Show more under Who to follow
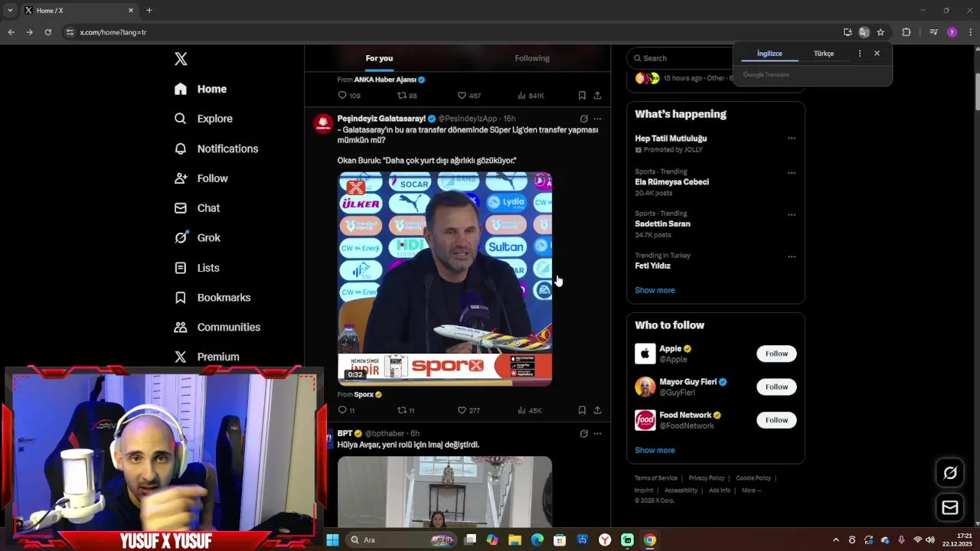This screenshot has width=980, height=551. (655, 450)
